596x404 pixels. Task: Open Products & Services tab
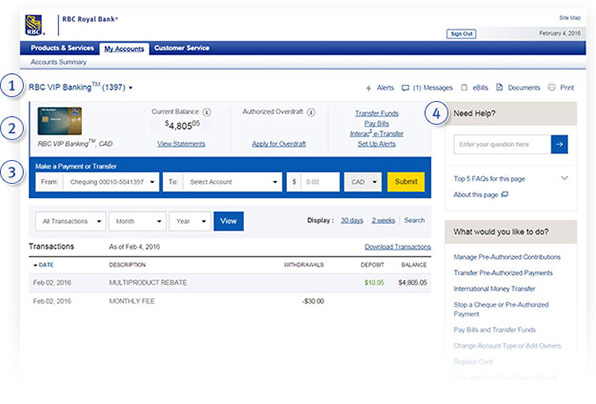pyautogui.click(x=62, y=48)
